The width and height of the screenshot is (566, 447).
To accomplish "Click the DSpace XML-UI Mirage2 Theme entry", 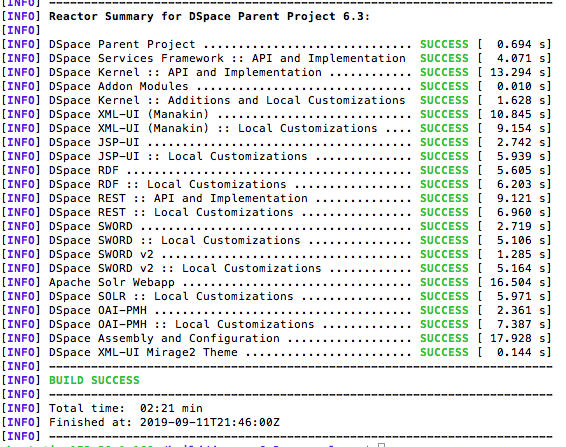I will coord(143,352).
